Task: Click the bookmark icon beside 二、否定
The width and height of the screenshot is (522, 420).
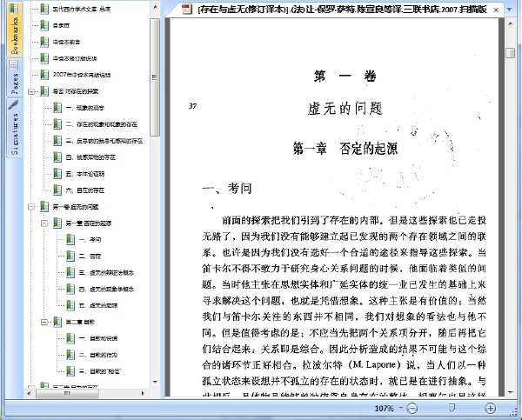Action: pyautogui.click(x=70, y=256)
